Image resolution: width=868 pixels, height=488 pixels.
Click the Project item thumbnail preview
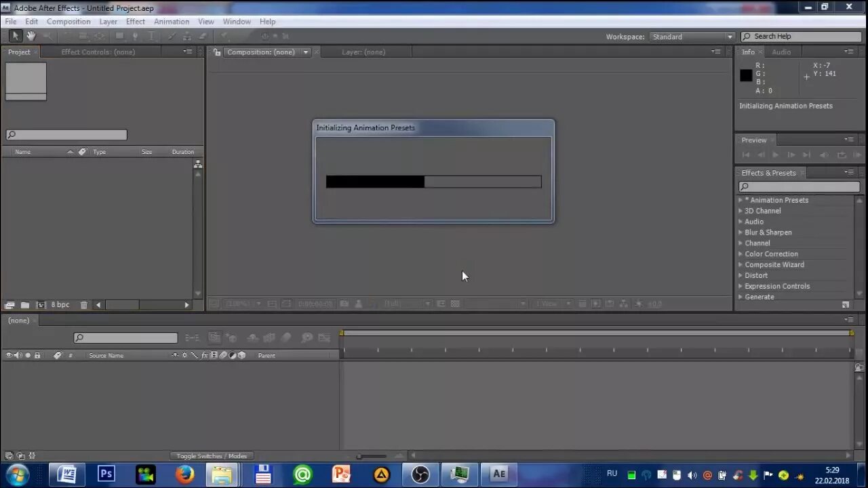tap(26, 81)
